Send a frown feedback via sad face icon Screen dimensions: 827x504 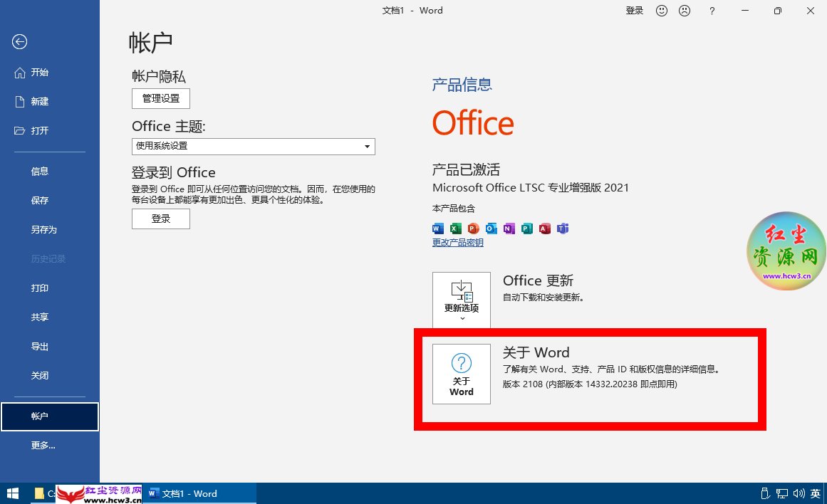(x=685, y=11)
